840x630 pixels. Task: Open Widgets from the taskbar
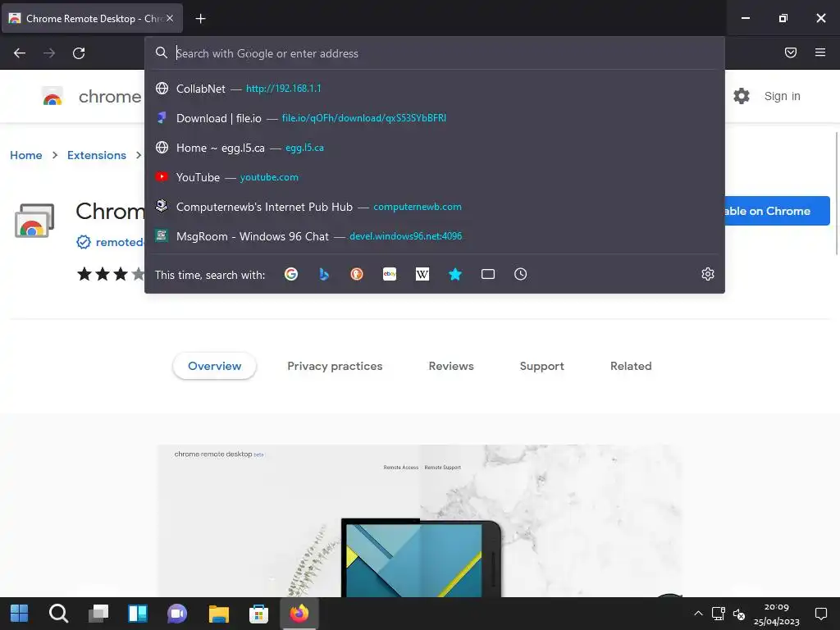(x=138, y=614)
